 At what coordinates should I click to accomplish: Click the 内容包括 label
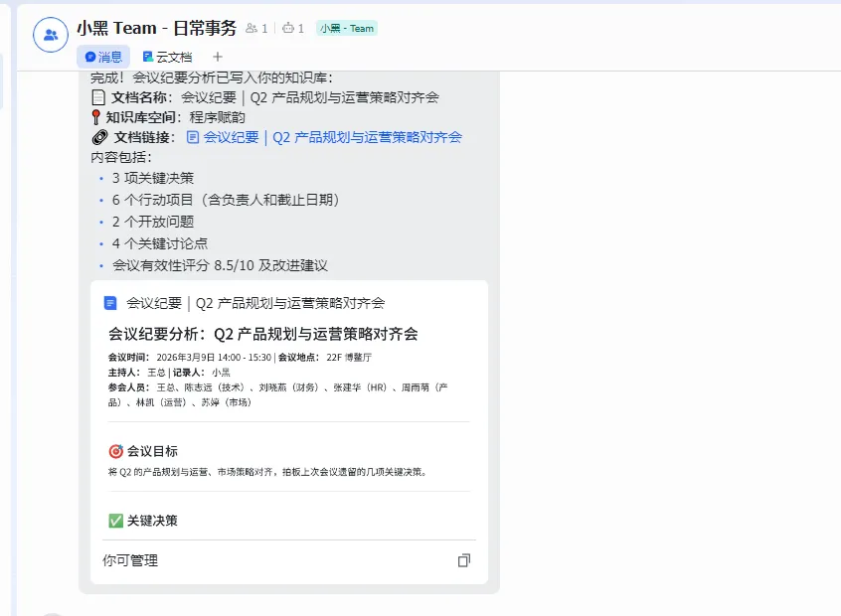point(121,157)
